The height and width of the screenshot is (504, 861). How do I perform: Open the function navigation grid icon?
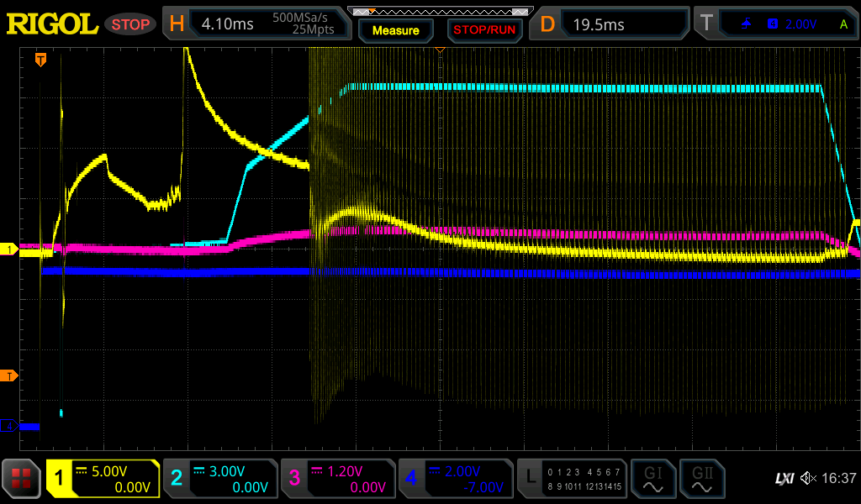click(x=22, y=479)
